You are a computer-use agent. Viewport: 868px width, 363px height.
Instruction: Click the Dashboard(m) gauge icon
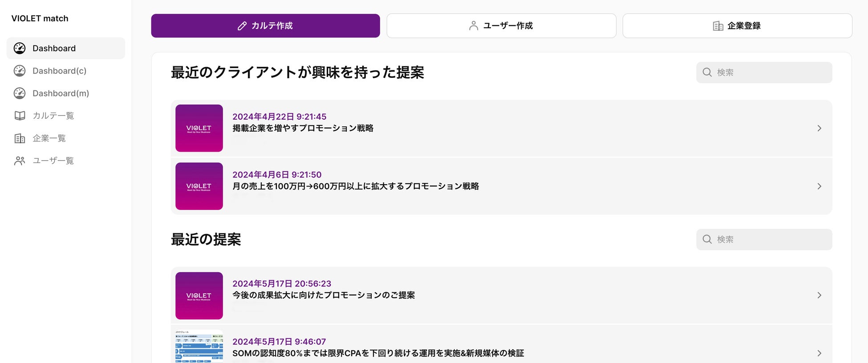20,93
